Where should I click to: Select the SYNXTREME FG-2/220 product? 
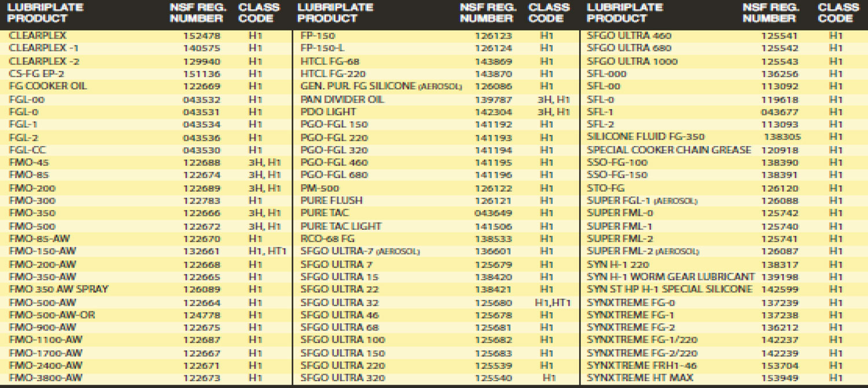(642, 353)
